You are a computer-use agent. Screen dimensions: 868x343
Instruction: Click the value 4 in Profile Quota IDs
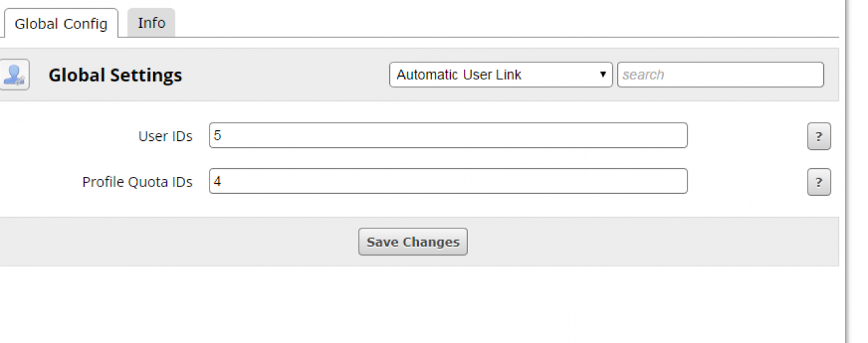pyautogui.click(x=218, y=181)
